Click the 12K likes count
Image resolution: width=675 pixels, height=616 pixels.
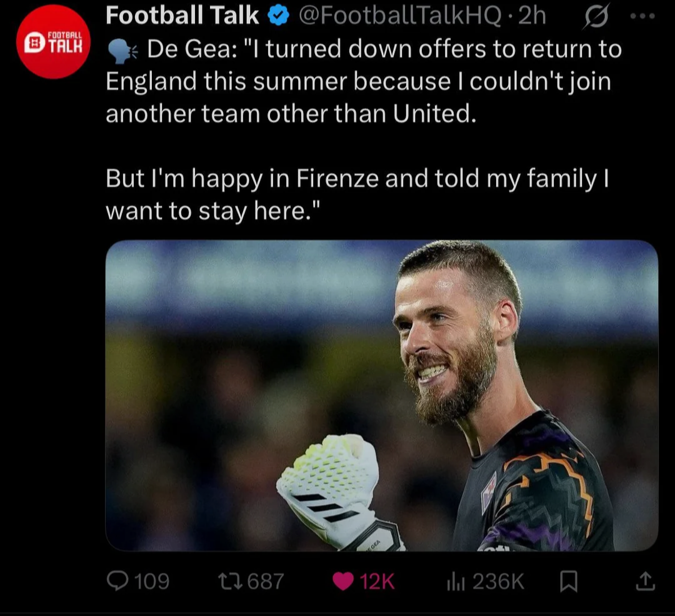pyautogui.click(x=377, y=581)
